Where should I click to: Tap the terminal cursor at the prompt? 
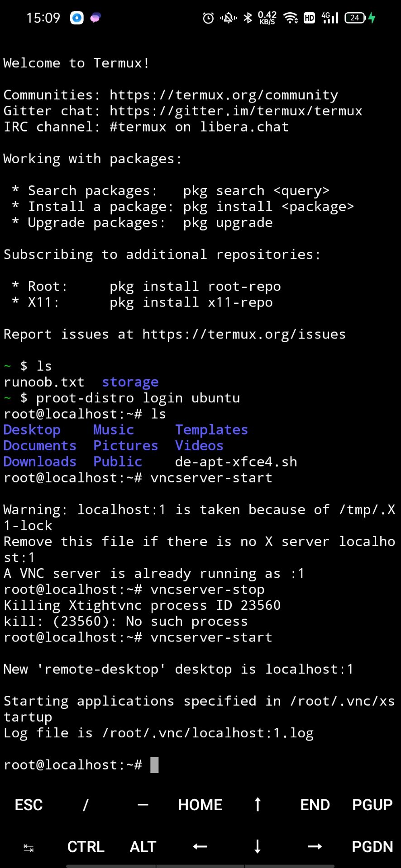[154, 765]
